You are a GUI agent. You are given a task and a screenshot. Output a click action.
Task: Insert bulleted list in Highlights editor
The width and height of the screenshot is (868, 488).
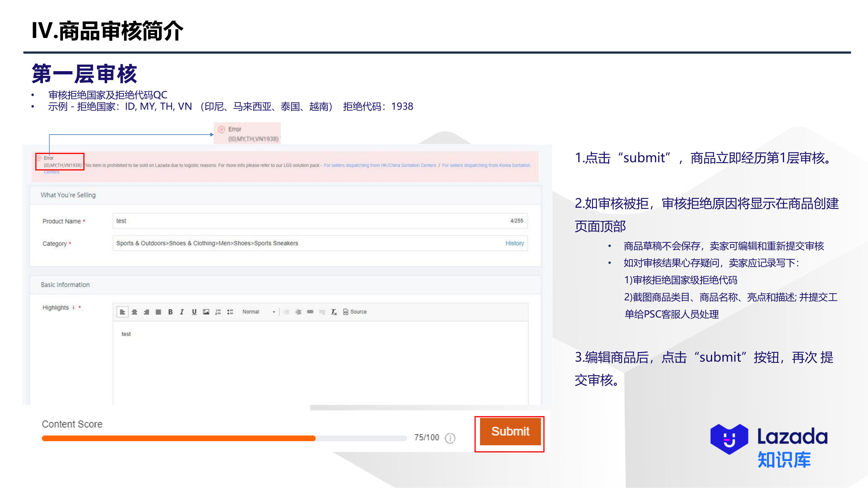click(230, 312)
